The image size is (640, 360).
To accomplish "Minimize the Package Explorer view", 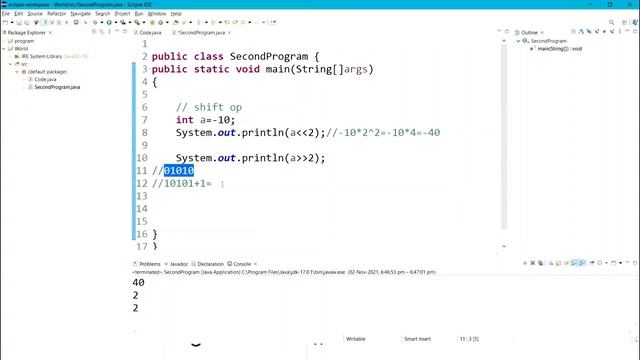I will point(117,31).
